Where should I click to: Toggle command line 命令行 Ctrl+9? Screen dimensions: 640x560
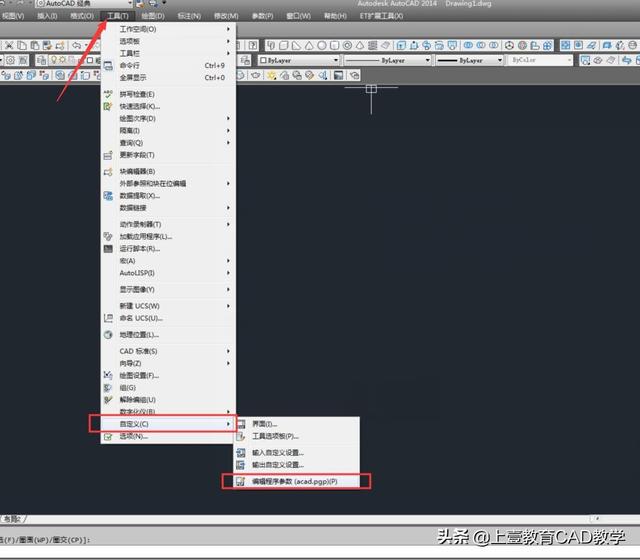point(168,65)
